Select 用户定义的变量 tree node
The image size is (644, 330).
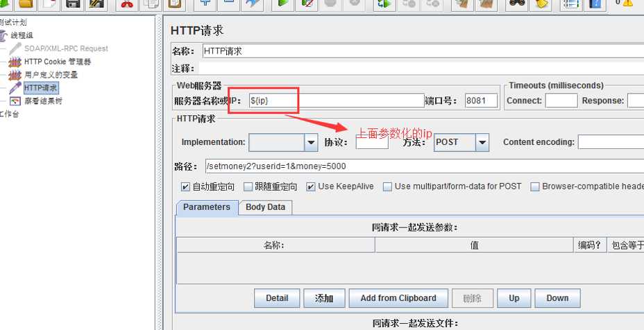point(51,75)
